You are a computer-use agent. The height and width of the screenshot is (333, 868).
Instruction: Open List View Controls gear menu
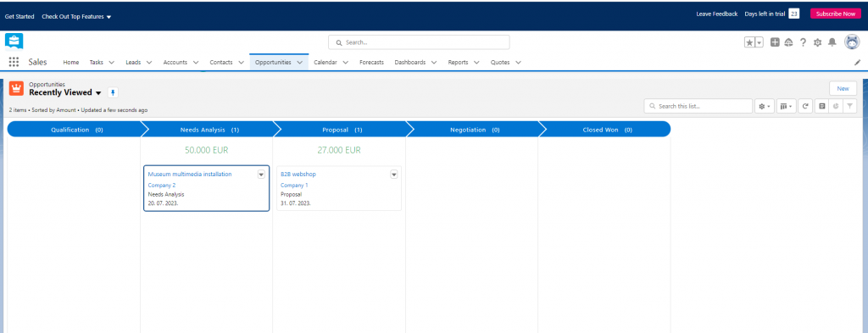[765, 106]
